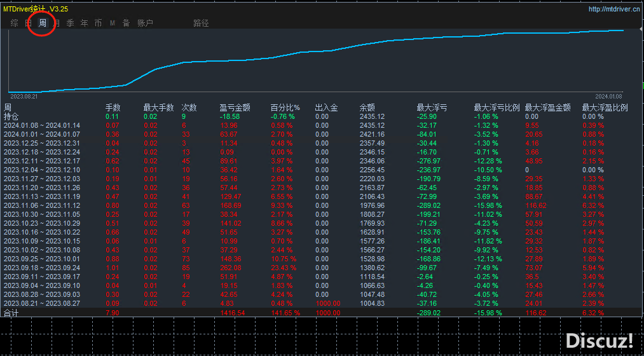Screen dimensions: 644x356
Task: Click the percentage value 23.43 %
Action: pyautogui.click(x=284, y=268)
